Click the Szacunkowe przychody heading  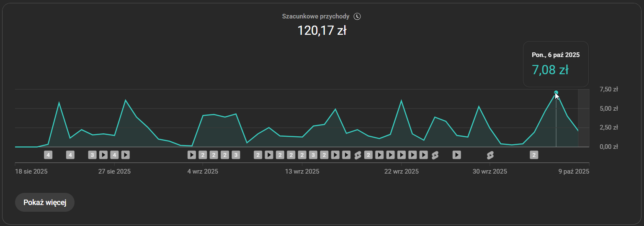click(316, 16)
